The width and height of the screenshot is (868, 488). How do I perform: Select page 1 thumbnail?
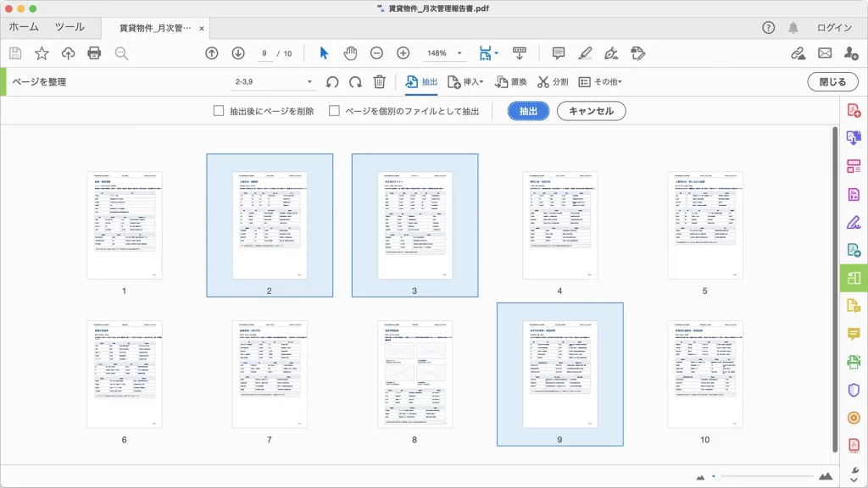tap(125, 225)
